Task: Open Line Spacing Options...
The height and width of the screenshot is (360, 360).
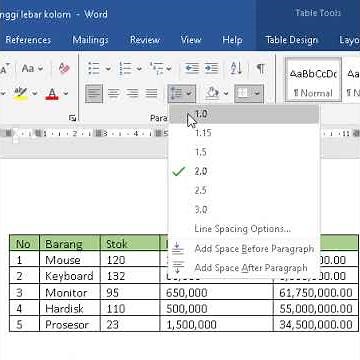Action: coord(244,229)
